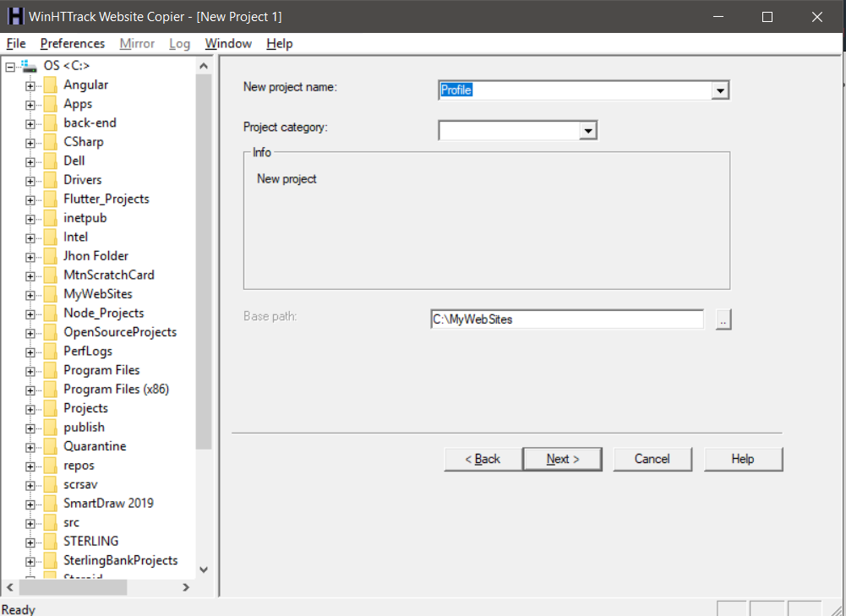Screen dimensions: 846x616
Task: Open the Help menu
Action: coord(280,44)
